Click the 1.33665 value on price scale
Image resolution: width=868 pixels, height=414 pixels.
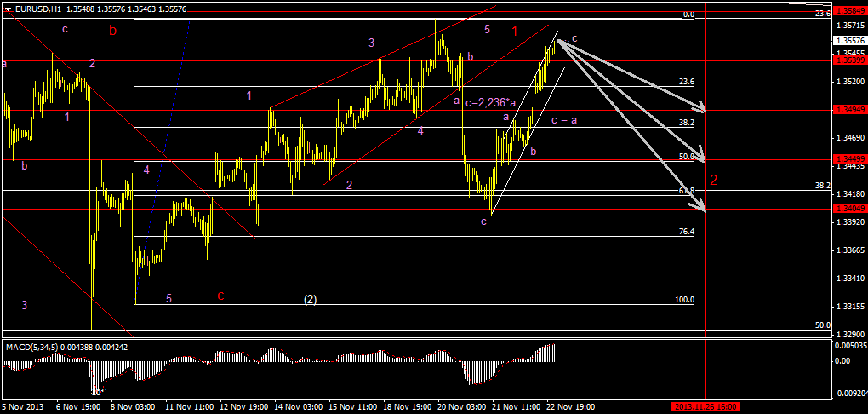pyautogui.click(x=850, y=250)
